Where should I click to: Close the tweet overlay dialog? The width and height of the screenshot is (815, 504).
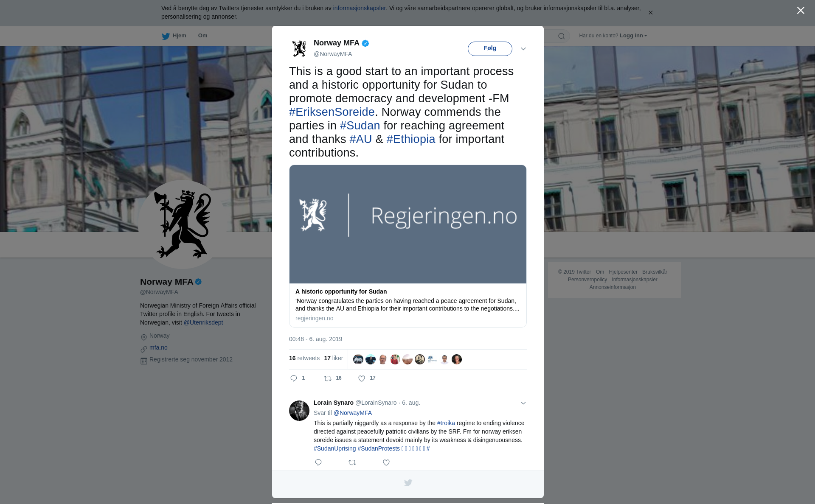(x=801, y=11)
